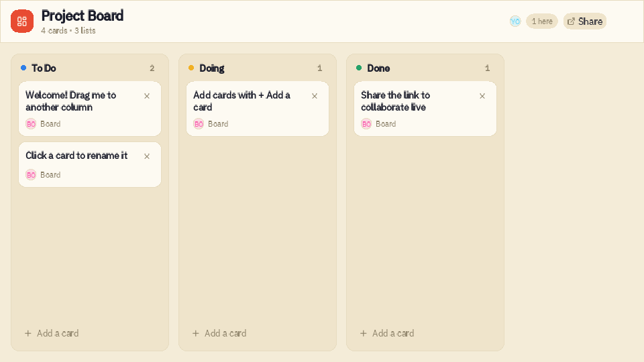The width and height of the screenshot is (644, 362).
Task: Click the BO avatar on the Welcome card
Action: pos(31,124)
